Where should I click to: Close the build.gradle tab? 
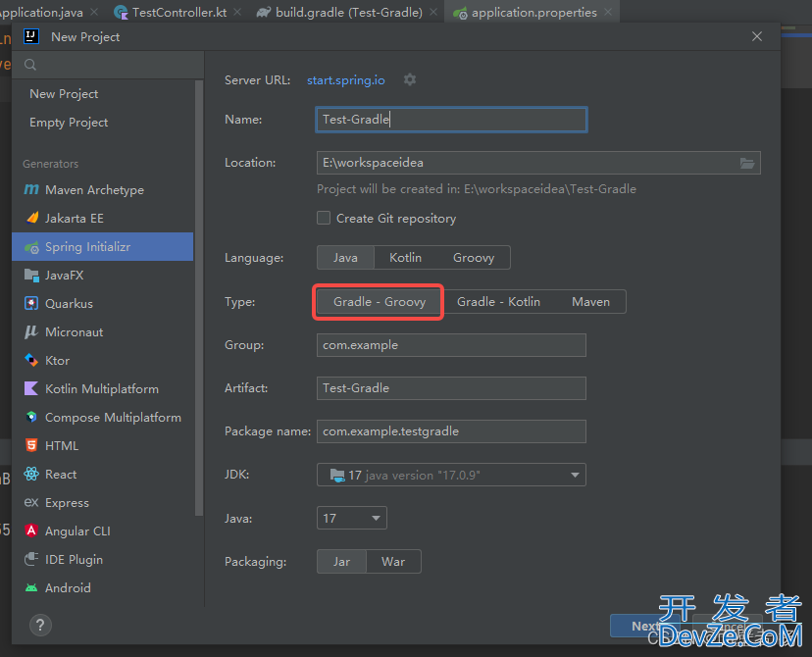tap(433, 12)
